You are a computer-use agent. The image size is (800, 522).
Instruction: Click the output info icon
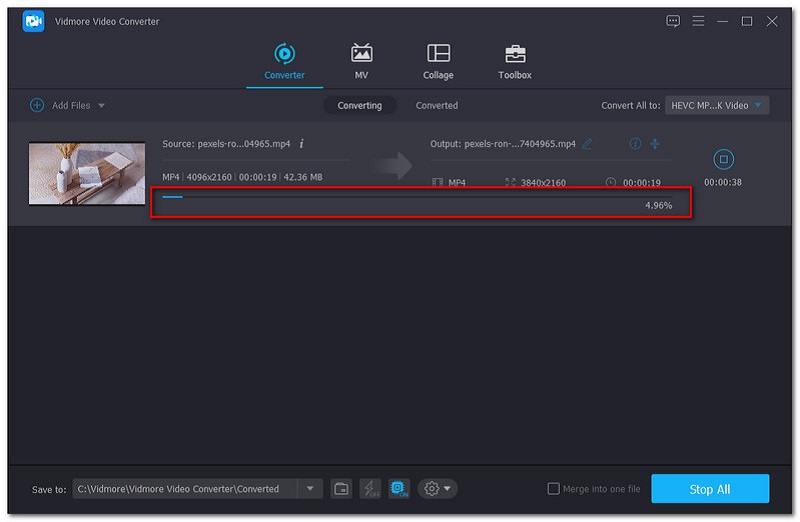pyautogui.click(x=634, y=144)
